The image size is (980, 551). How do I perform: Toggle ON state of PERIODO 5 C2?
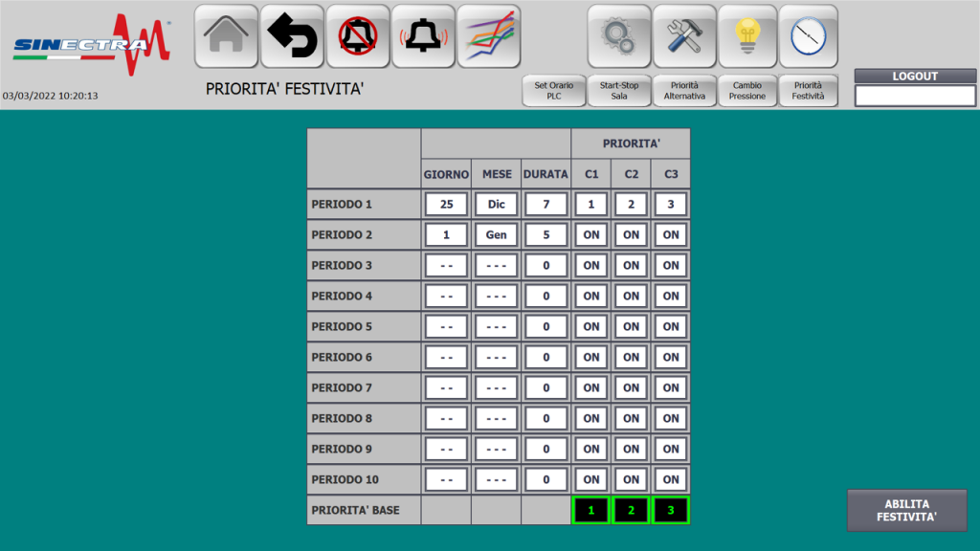click(x=631, y=327)
